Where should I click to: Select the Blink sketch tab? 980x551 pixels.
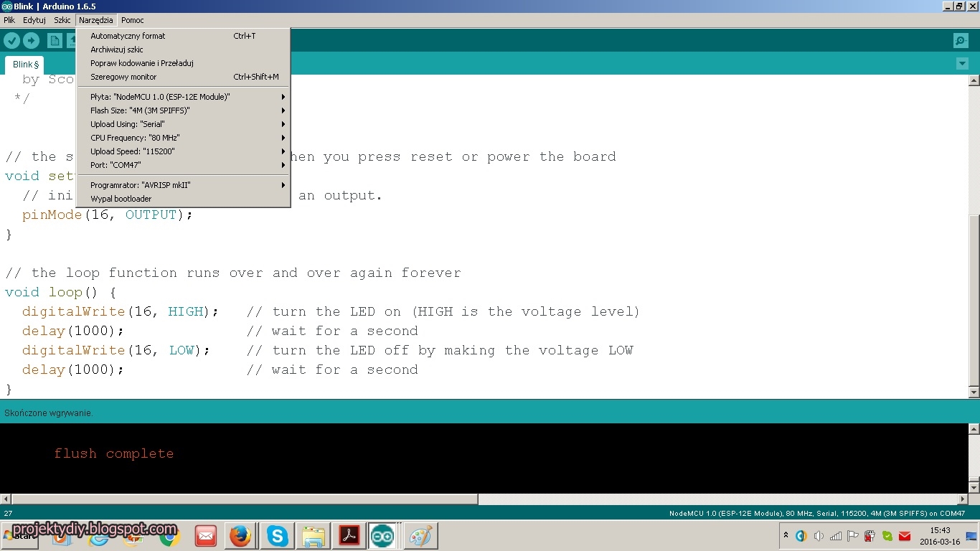point(26,65)
